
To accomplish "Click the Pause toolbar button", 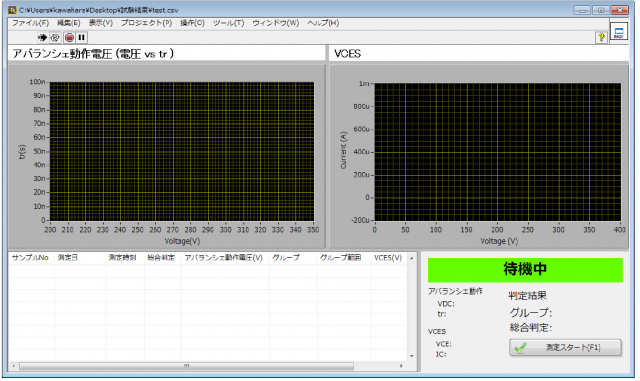I will point(82,38).
